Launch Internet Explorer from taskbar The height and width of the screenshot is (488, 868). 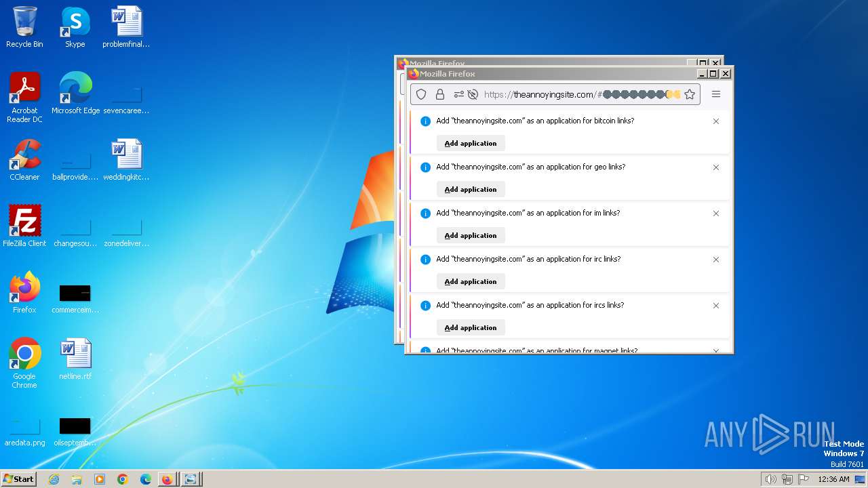click(x=54, y=479)
